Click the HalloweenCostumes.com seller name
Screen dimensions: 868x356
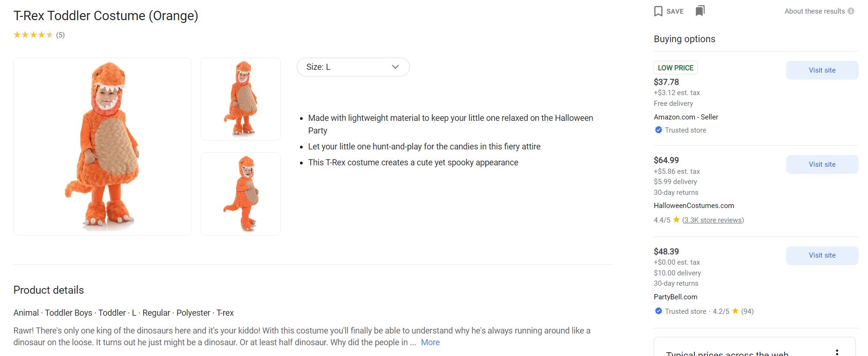pos(693,206)
